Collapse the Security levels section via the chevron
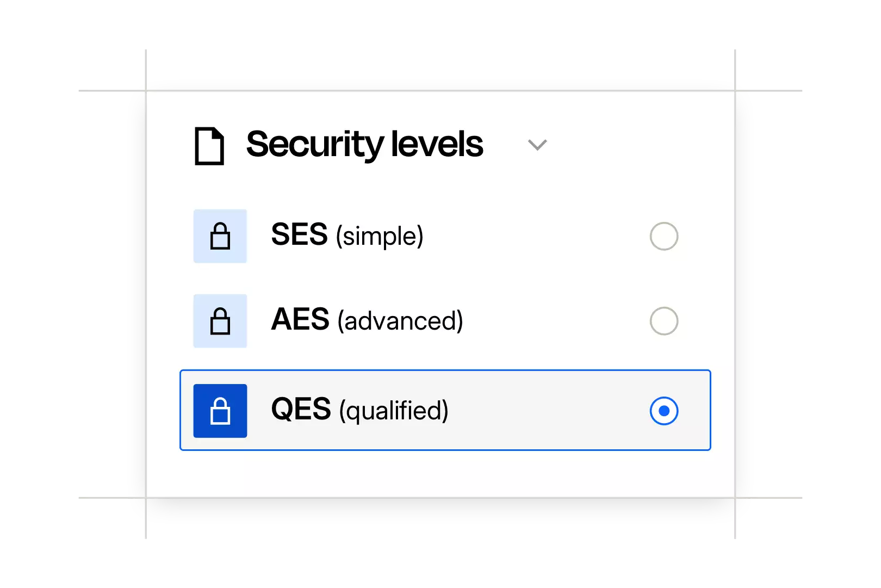The image size is (881, 588). point(537,144)
